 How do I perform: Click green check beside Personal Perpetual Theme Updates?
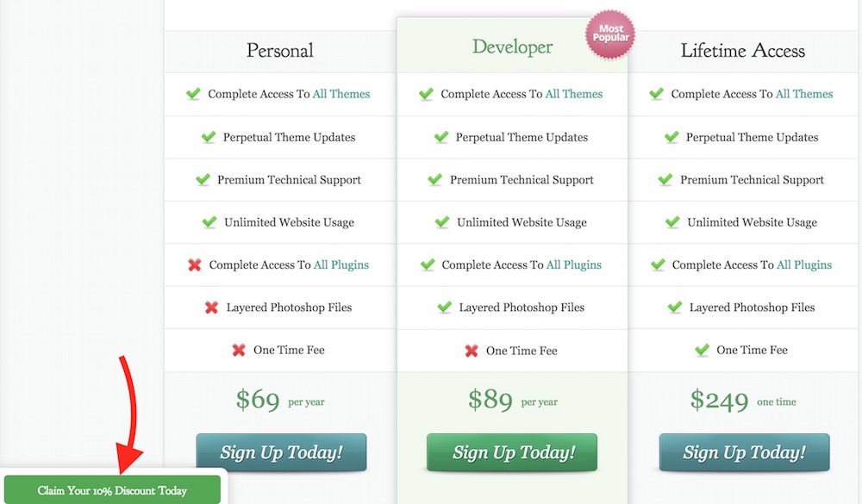point(208,137)
